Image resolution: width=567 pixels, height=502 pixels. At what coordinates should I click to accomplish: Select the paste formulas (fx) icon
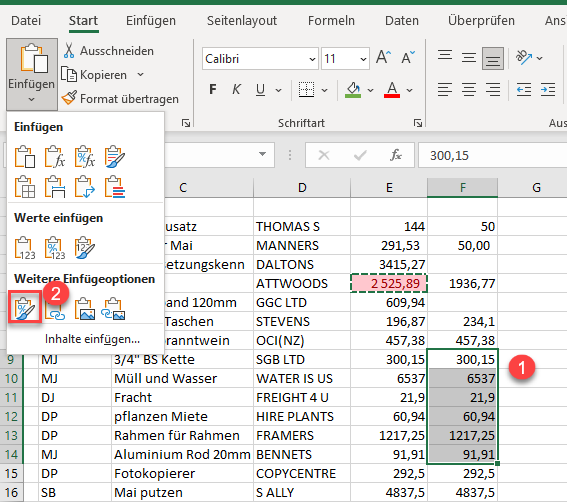coord(55,157)
